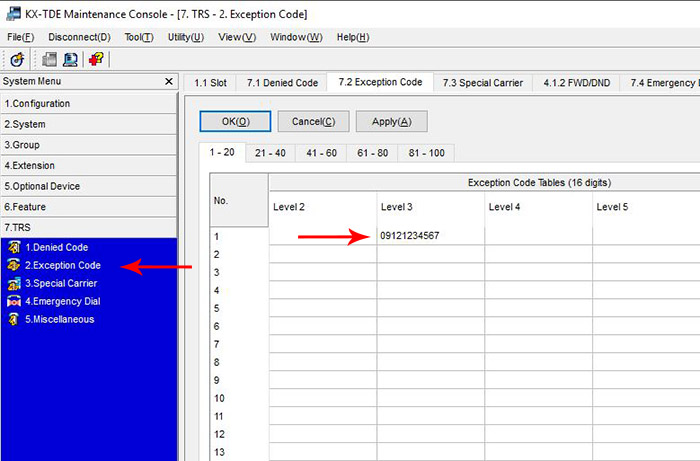The width and height of the screenshot is (700, 461).
Task: Open the Help menu
Action: coord(353,37)
